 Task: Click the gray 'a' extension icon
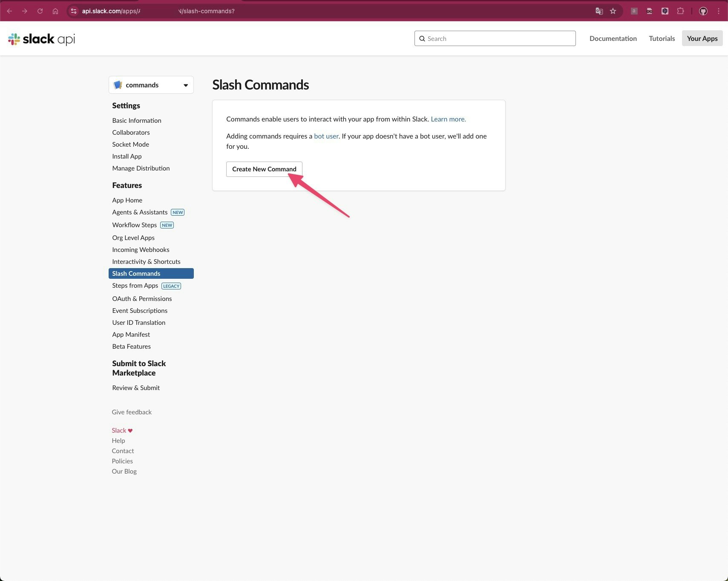[x=634, y=11]
